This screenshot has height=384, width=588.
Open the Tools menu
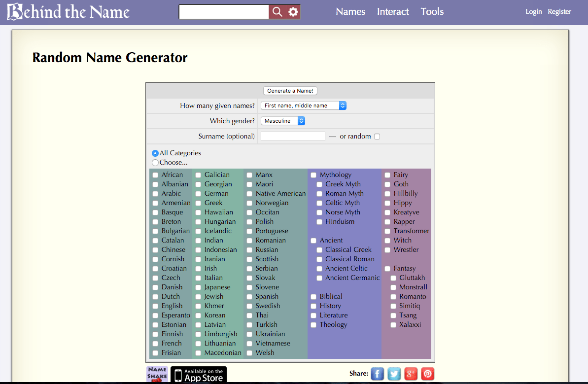[432, 12]
